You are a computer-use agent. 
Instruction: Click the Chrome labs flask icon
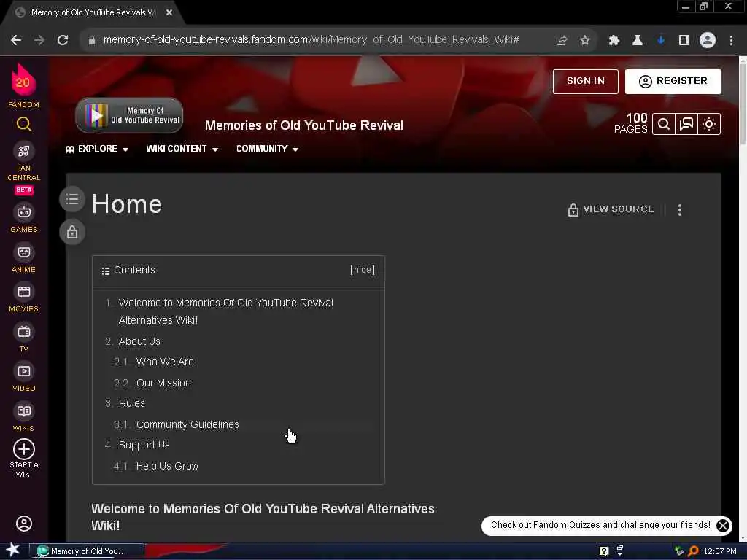(638, 40)
